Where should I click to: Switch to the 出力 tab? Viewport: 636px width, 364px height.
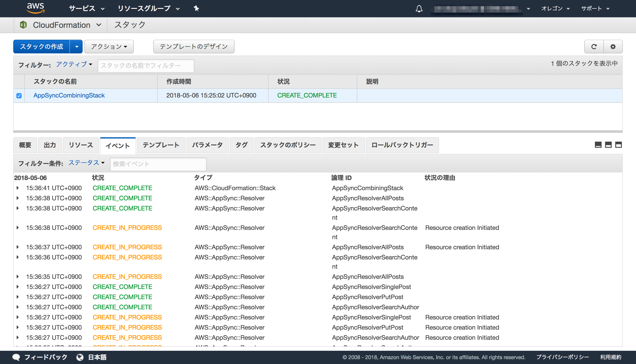(x=49, y=145)
